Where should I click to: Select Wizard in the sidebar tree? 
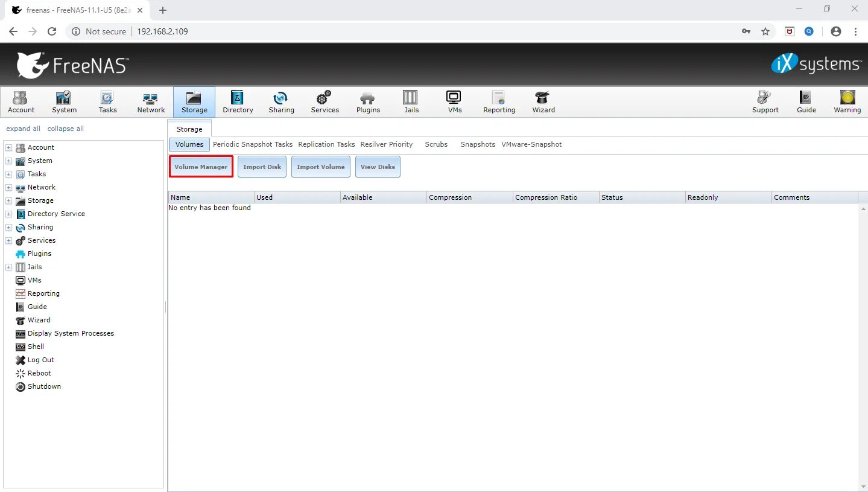(x=39, y=320)
